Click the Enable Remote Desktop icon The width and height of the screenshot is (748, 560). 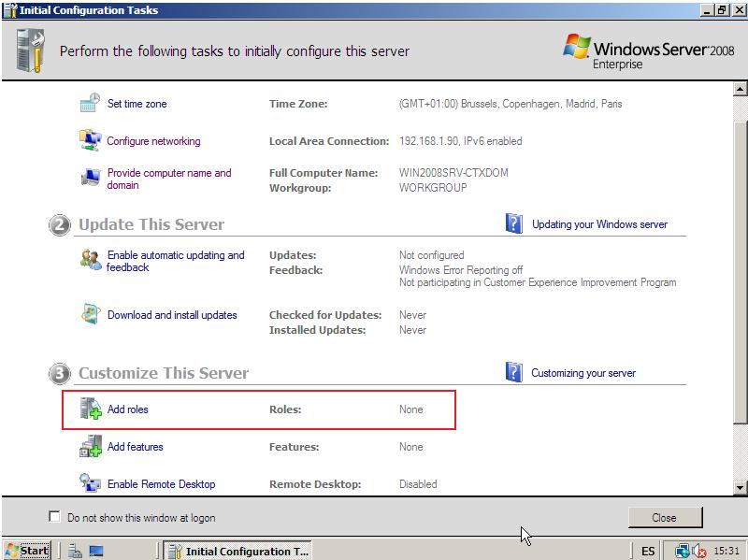[x=91, y=483]
